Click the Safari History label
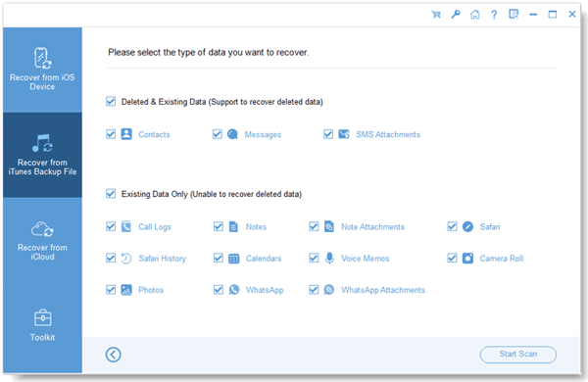The width and height of the screenshot is (588, 382). point(163,259)
